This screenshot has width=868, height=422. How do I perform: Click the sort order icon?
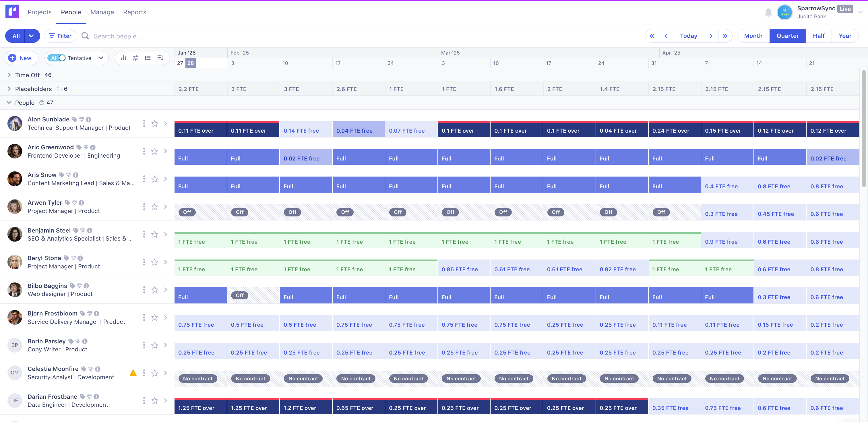(x=160, y=58)
